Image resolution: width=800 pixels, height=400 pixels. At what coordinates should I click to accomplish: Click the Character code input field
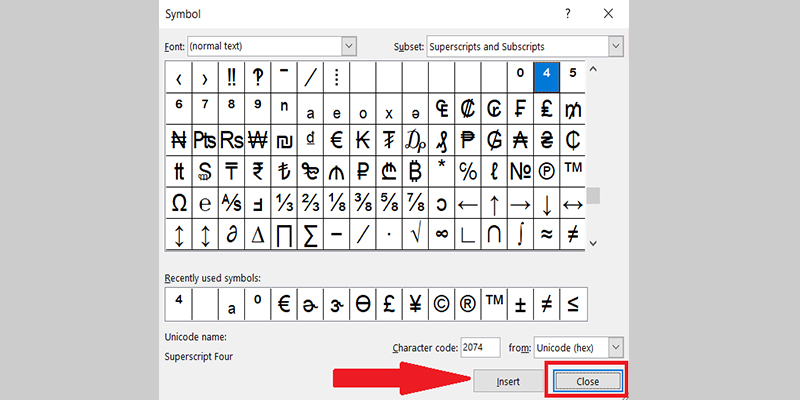(x=486, y=346)
